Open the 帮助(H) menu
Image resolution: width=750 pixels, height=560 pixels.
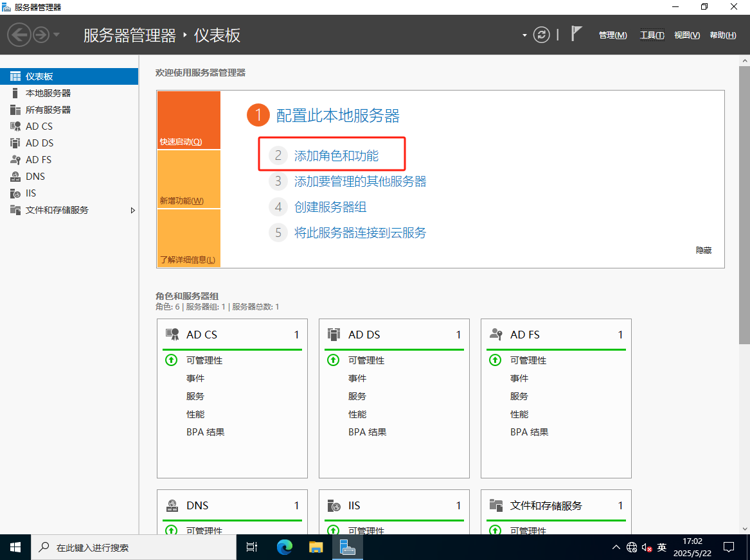pyautogui.click(x=723, y=35)
